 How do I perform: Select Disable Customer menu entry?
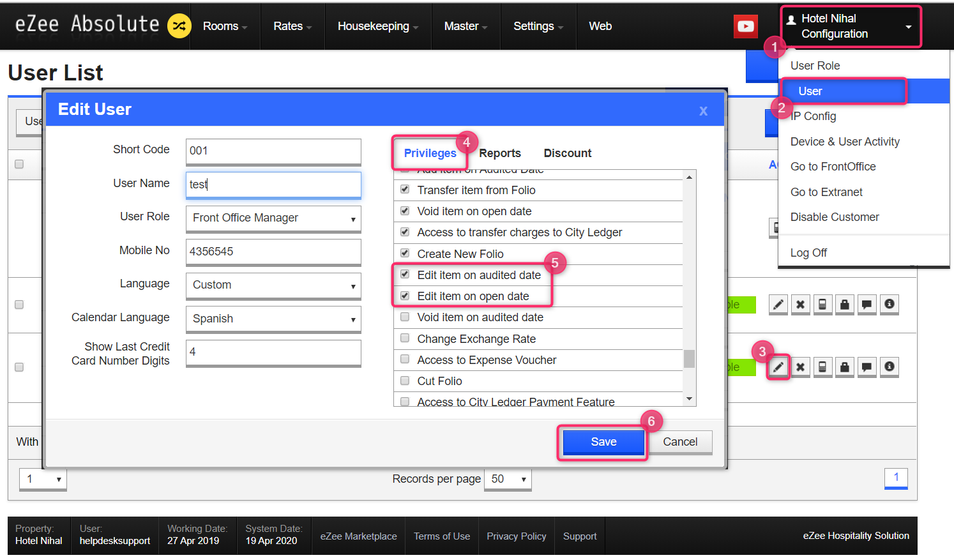[x=835, y=217]
